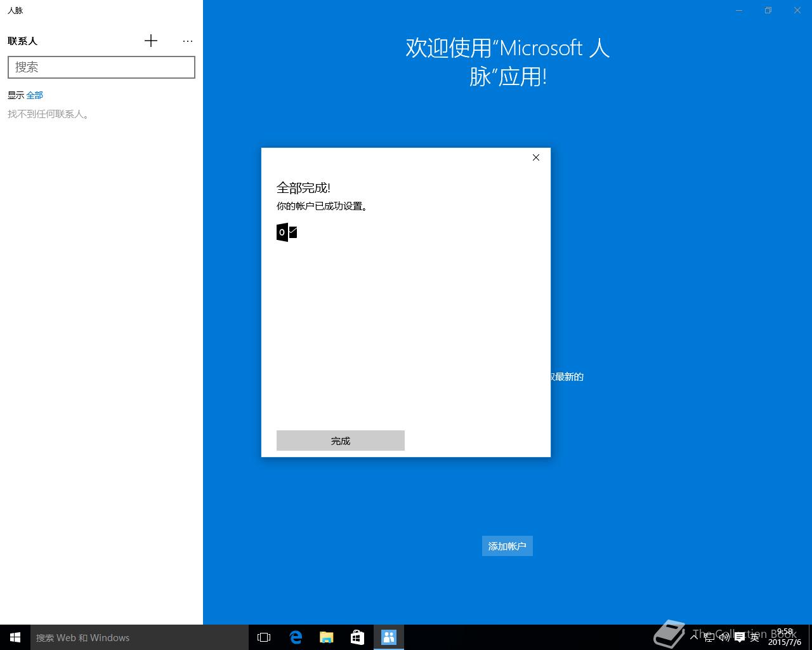Focus the 搜索 contacts search field
The height and width of the screenshot is (650, 812).
[101, 67]
